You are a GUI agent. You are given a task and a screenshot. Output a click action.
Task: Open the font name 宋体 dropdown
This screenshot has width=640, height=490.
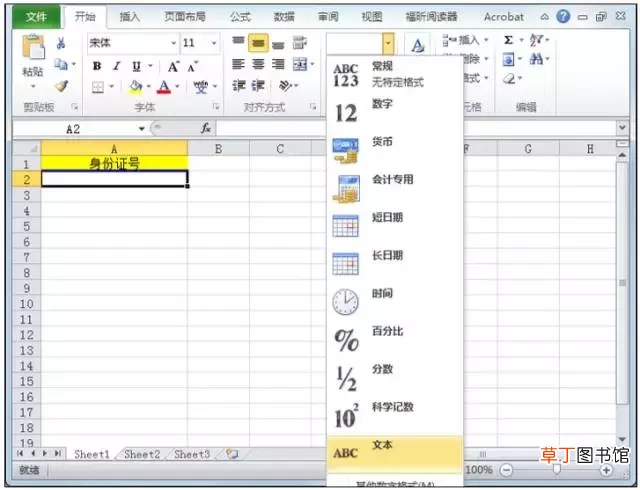click(x=173, y=43)
